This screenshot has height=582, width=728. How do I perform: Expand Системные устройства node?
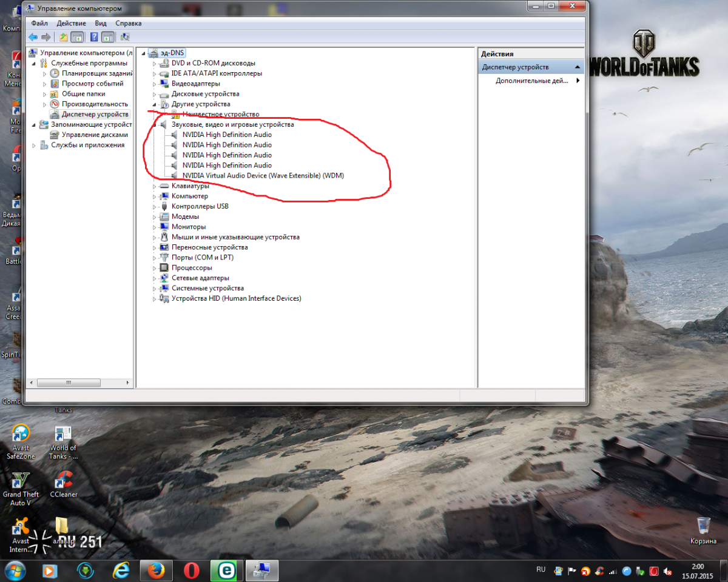pyautogui.click(x=154, y=289)
